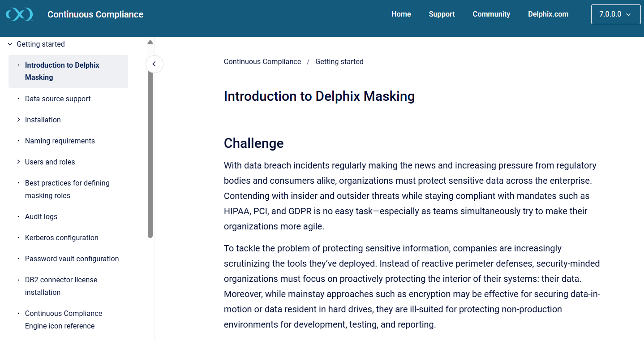Open Kerberos configuration documentation

pos(61,237)
